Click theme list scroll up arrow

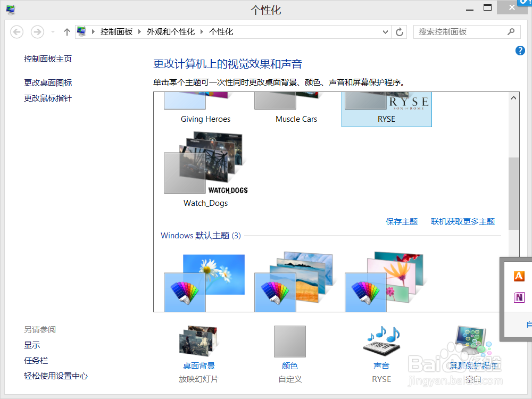pyautogui.click(x=514, y=98)
